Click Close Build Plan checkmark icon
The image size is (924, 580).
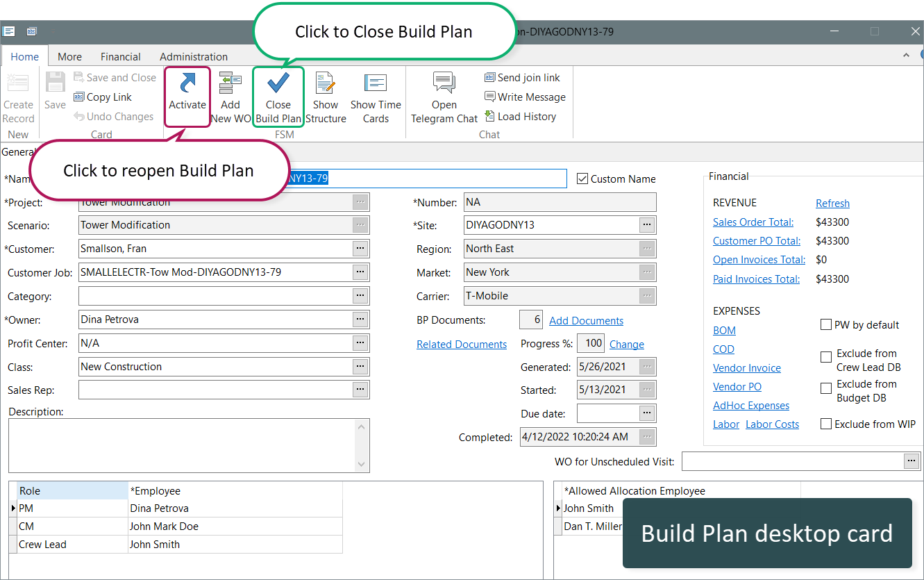(x=278, y=83)
